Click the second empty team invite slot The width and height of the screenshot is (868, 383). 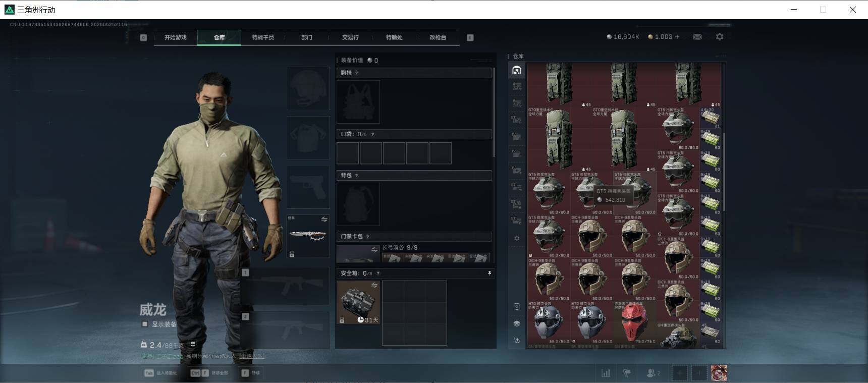point(699,373)
